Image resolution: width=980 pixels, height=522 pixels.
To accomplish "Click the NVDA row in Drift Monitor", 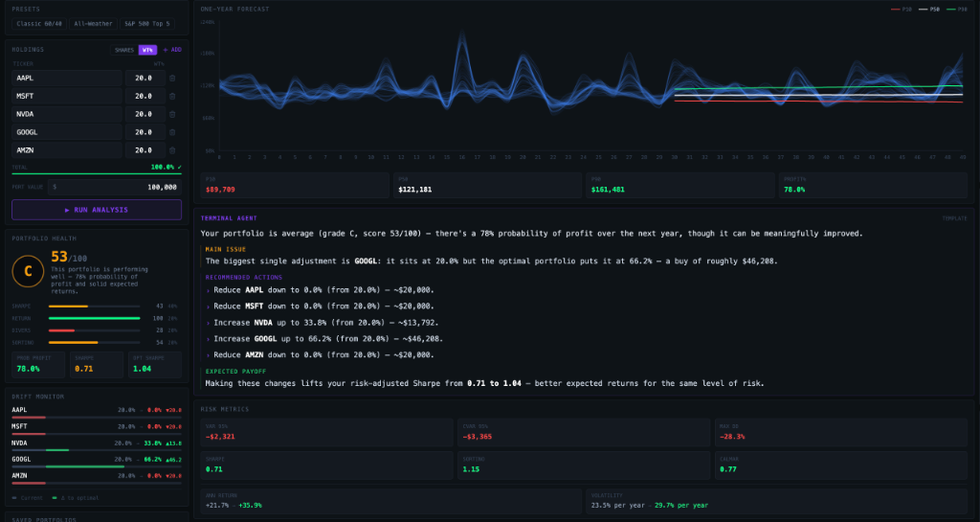I will pos(97,445).
